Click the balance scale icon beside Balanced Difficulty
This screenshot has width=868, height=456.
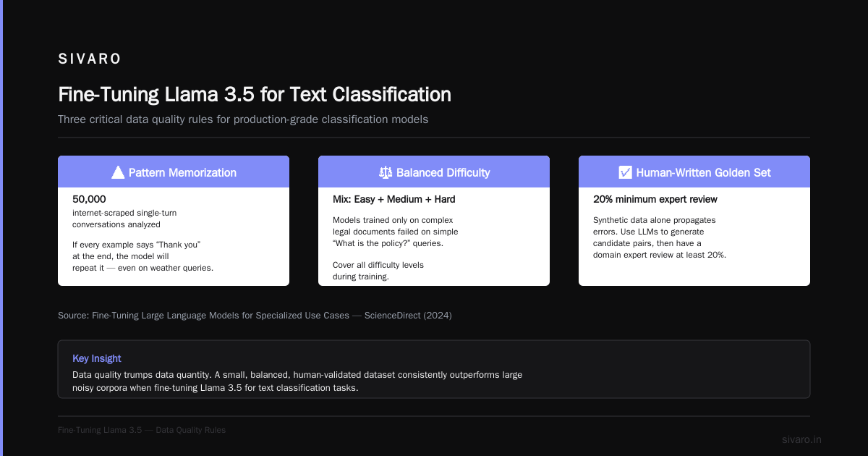[386, 172]
